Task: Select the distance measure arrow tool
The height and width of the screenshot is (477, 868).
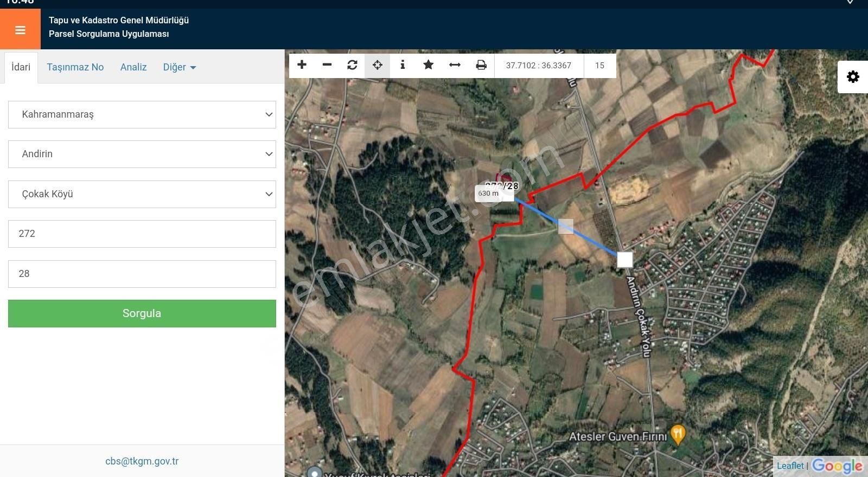Action: [455, 65]
